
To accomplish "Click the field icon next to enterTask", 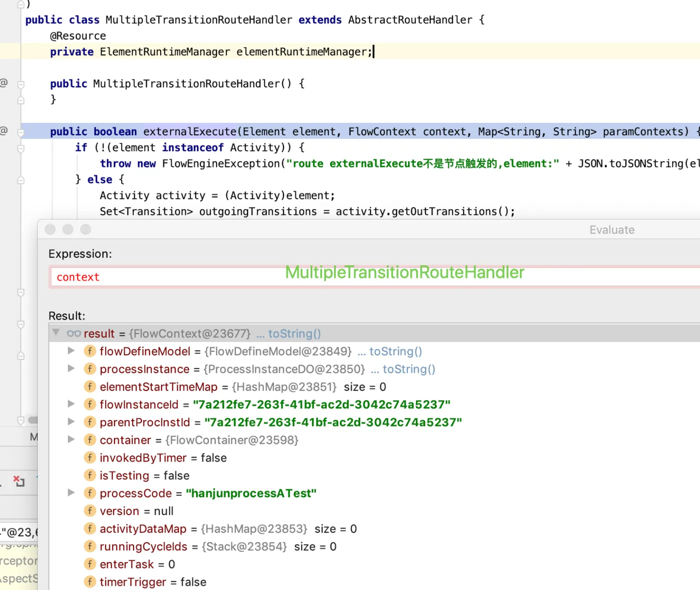I will point(90,564).
